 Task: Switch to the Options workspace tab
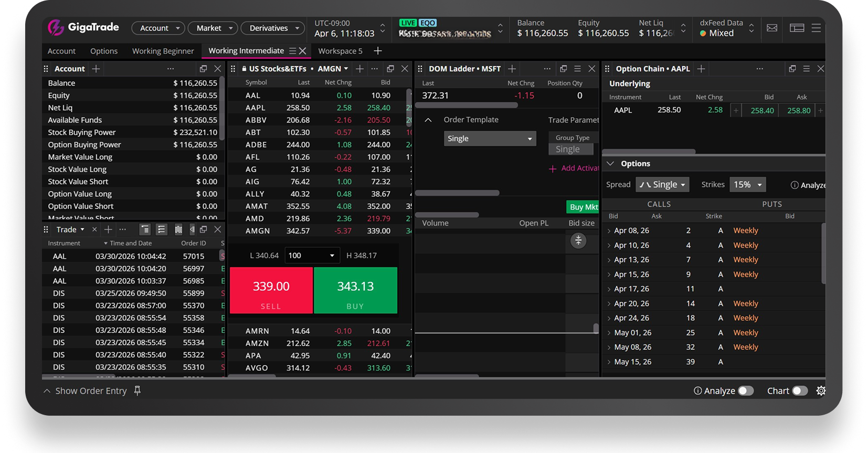104,51
